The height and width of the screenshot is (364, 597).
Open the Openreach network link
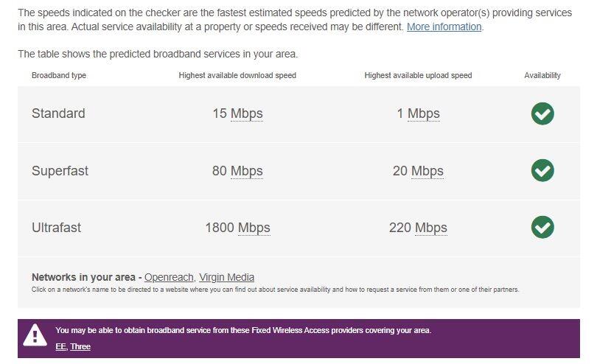tap(169, 277)
